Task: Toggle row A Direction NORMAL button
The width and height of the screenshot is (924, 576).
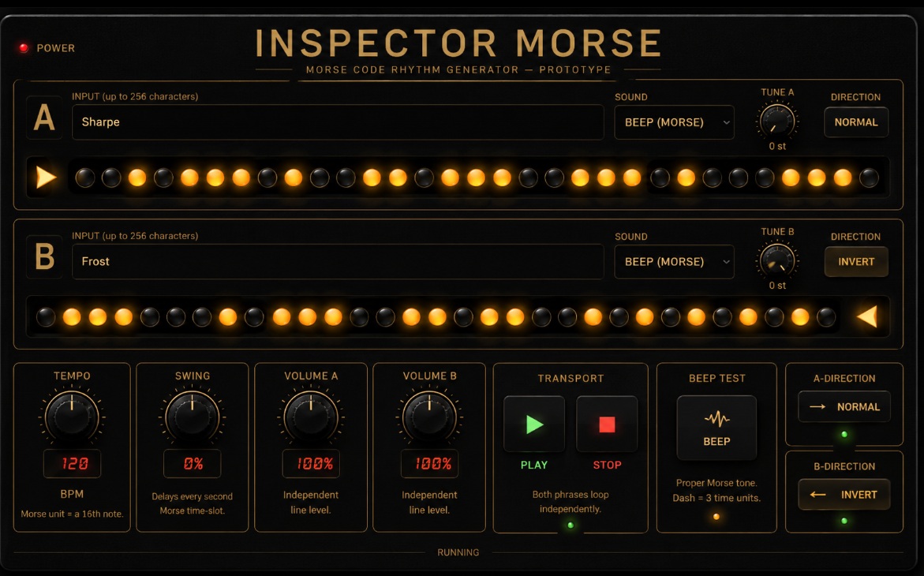Action: 855,122
